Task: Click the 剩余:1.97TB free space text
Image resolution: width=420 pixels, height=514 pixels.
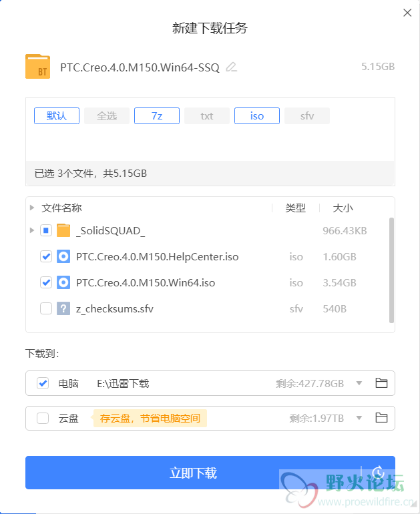Action: point(317,419)
